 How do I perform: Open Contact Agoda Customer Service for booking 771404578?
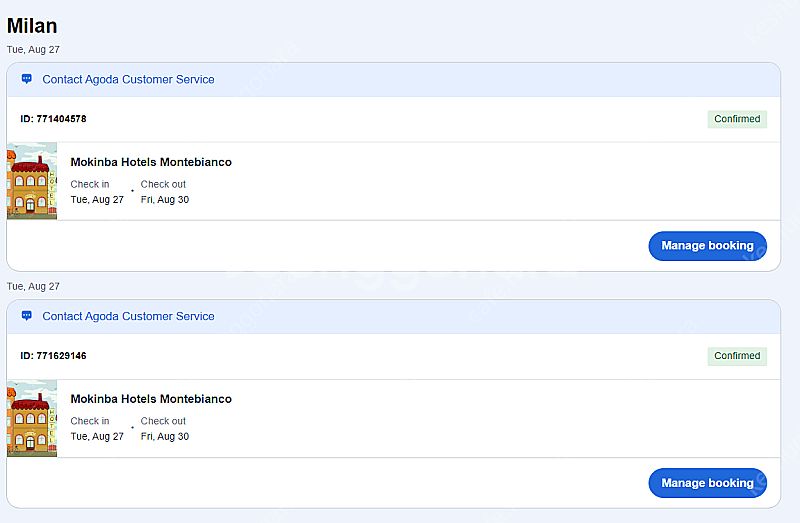(128, 80)
